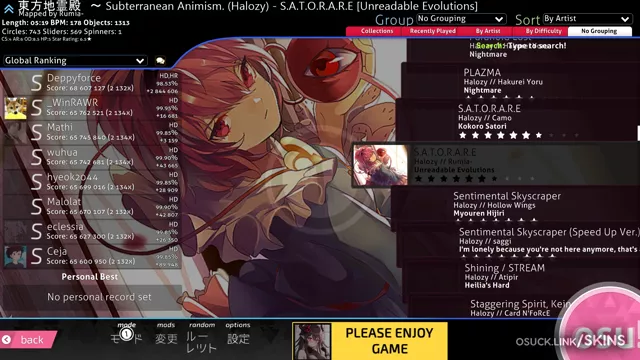640x360 pixels.
Task: Select Sentimental Skyscraper (Speed Up Ver.) beatmap
Action: [x=518, y=241]
